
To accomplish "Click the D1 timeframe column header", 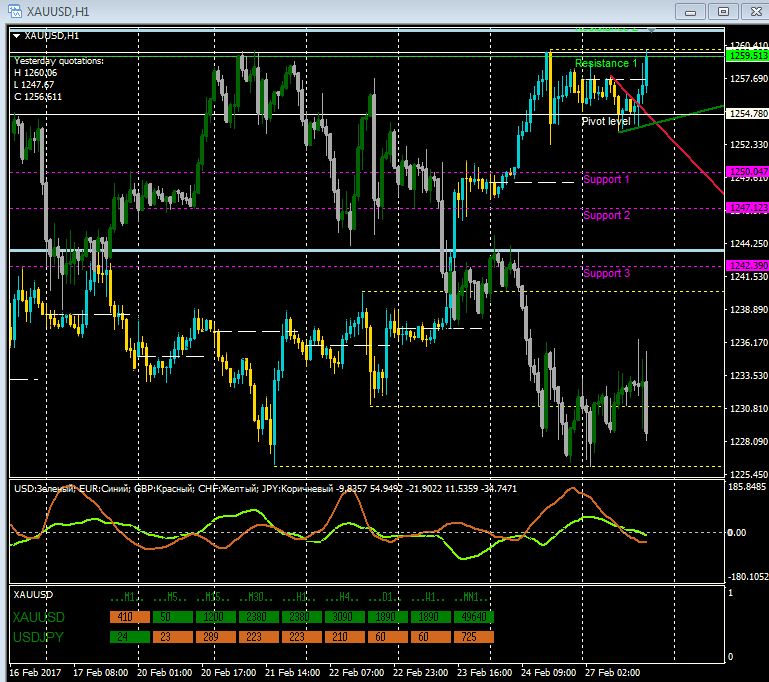I will [384, 597].
